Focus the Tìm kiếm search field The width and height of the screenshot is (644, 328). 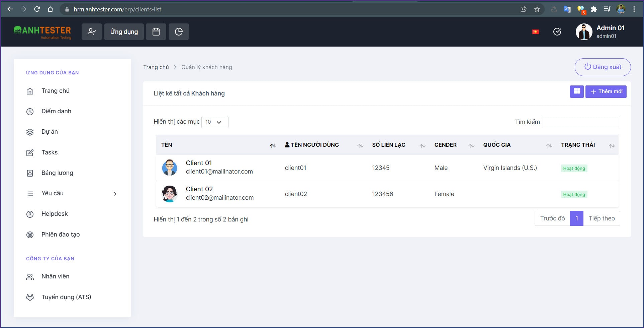(581, 122)
